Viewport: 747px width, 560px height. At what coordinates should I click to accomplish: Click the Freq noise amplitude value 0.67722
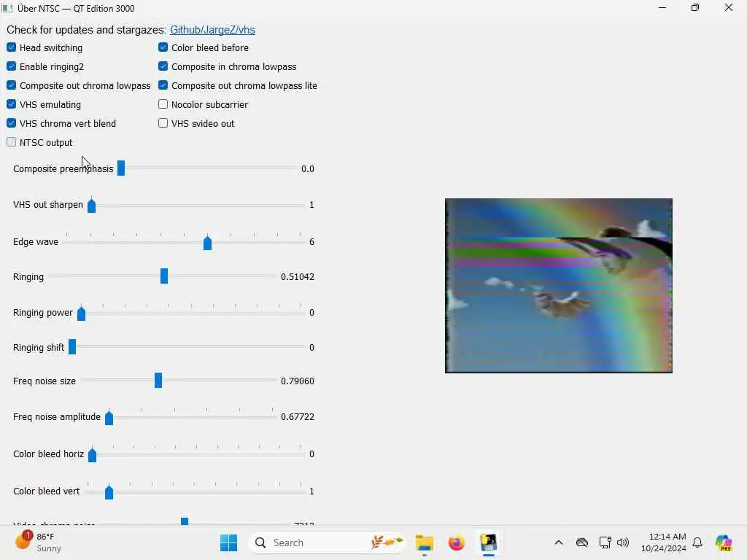tap(298, 416)
